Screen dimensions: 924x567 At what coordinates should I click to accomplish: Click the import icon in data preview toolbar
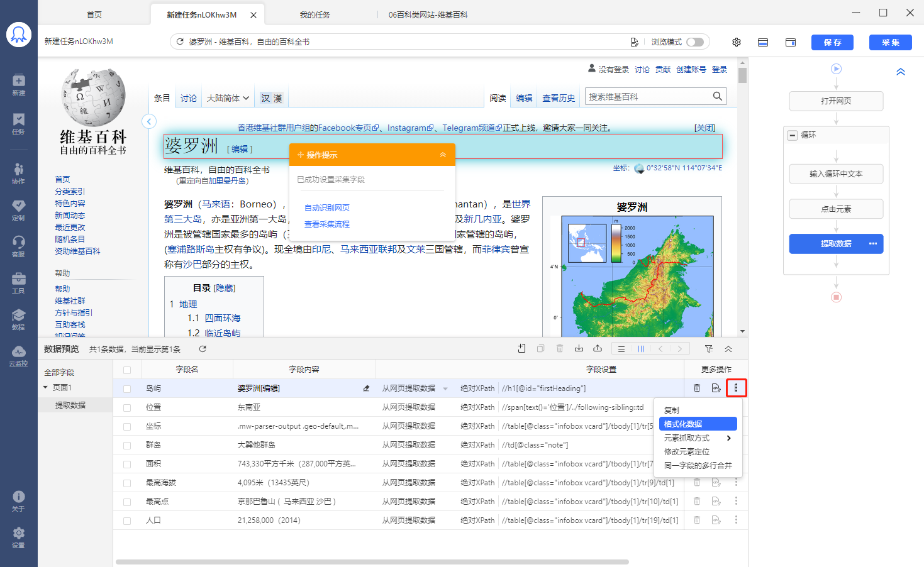pyautogui.click(x=579, y=349)
